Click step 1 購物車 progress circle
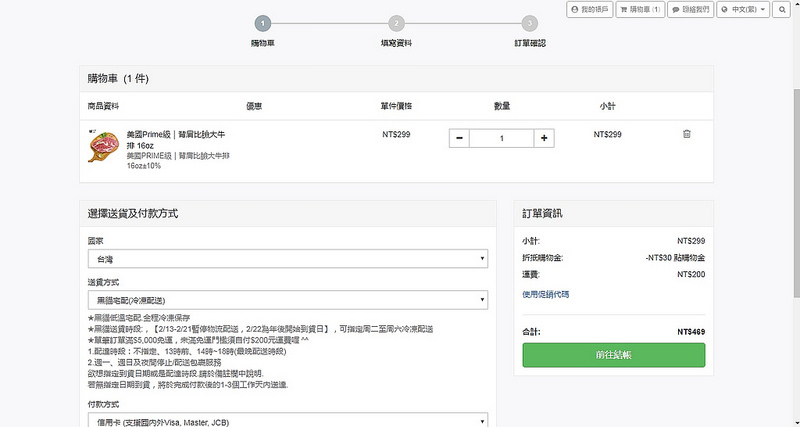 [x=262, y=23]
